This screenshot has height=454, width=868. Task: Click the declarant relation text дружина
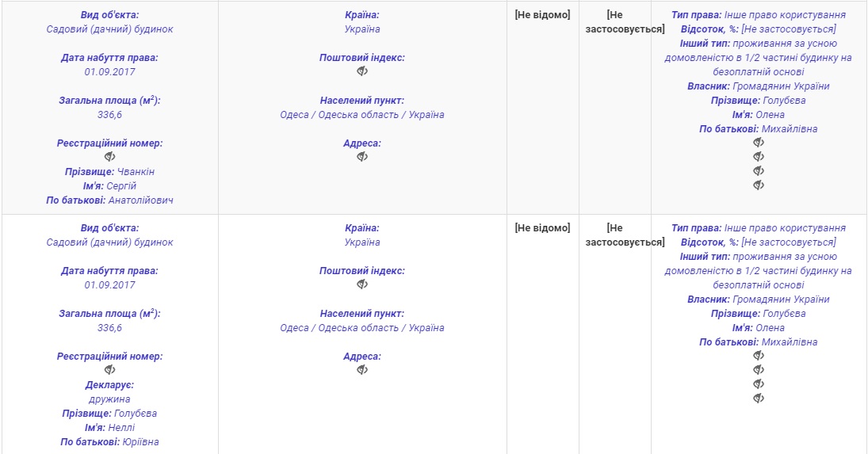tap(110, 399)
